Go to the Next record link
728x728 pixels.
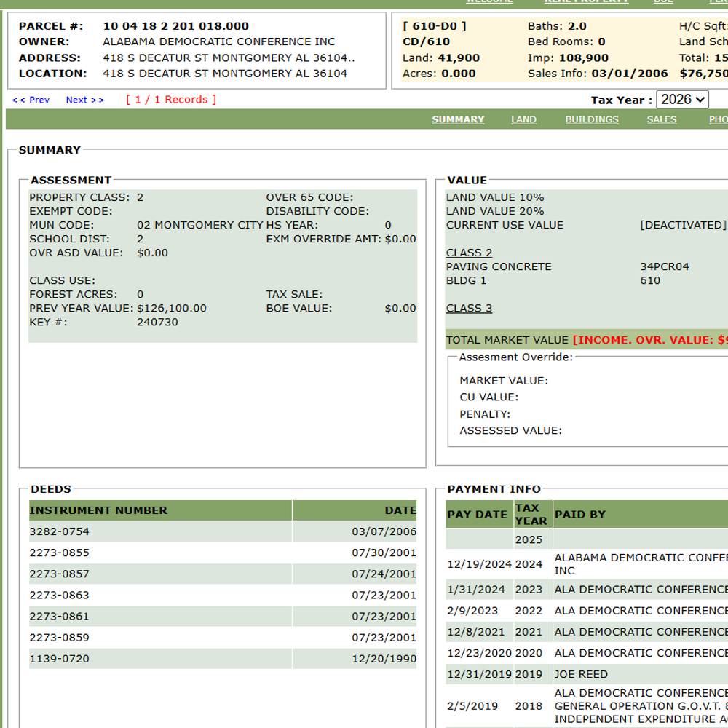85,100
